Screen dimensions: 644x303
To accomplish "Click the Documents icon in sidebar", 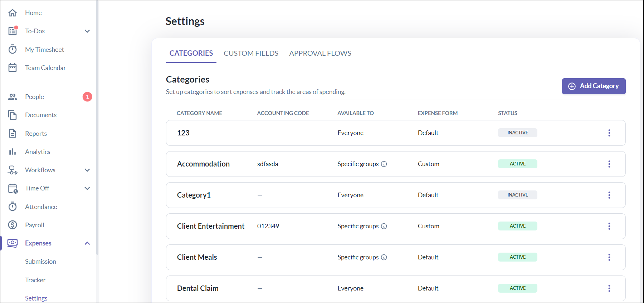I will pos(13,115).
